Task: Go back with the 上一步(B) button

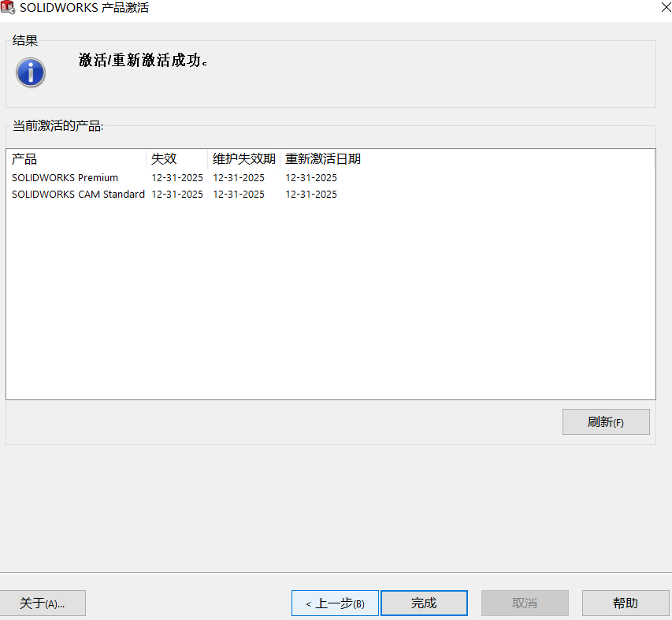Action: coord(334,603)
